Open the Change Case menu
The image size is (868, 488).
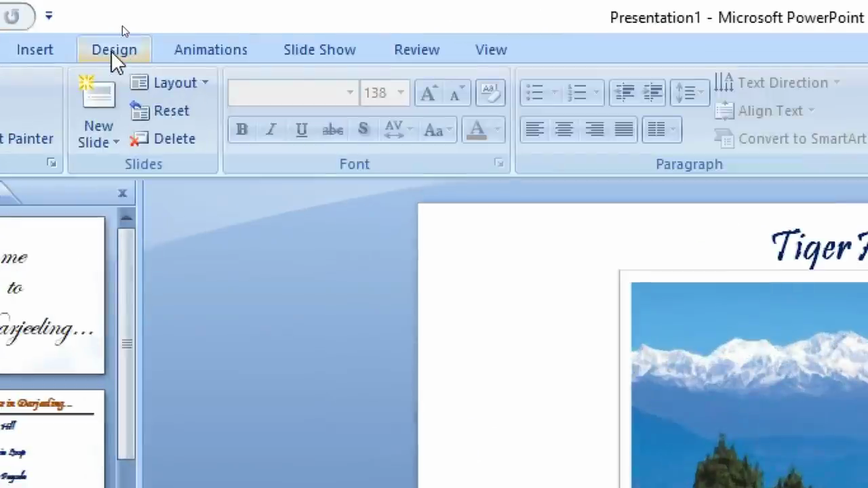click(x=437, y=129)
